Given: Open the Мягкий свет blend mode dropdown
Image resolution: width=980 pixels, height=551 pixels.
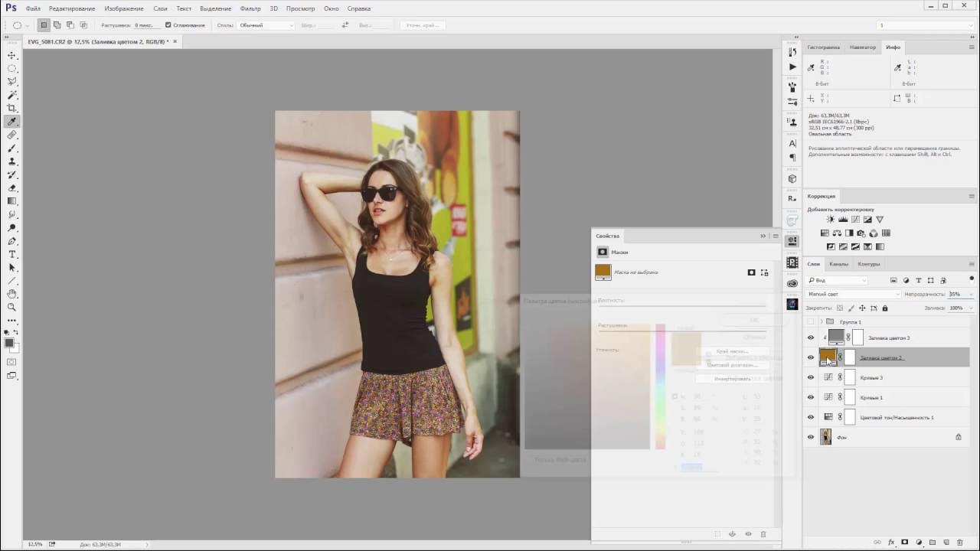Looking at the screenshot, I should pyautogui.click(x=853, y=294).
